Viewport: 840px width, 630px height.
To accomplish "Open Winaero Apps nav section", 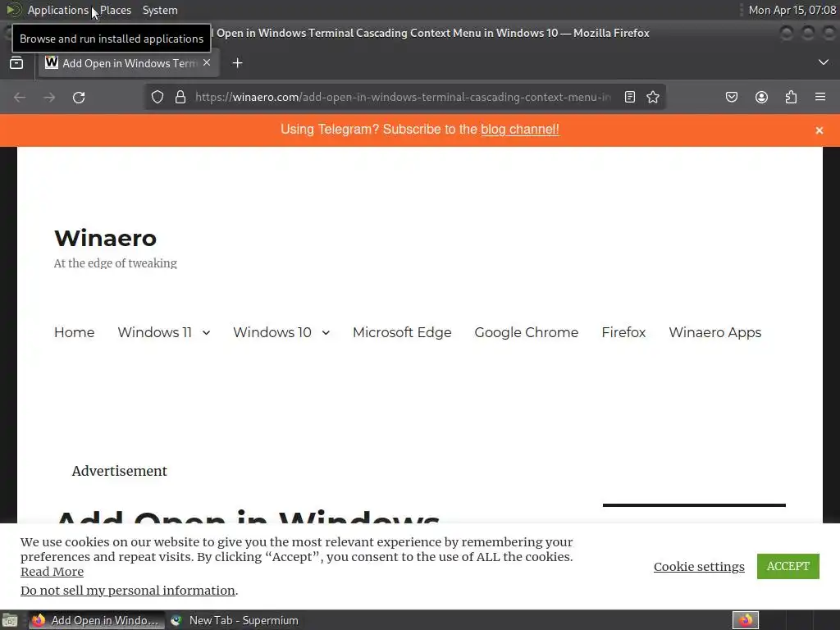I will pos(714,332).
